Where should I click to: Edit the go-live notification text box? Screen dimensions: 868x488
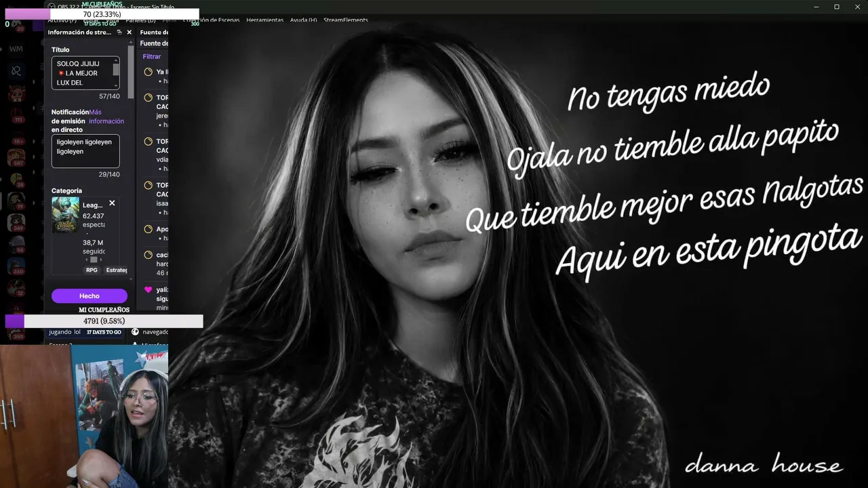click(85, 151)
